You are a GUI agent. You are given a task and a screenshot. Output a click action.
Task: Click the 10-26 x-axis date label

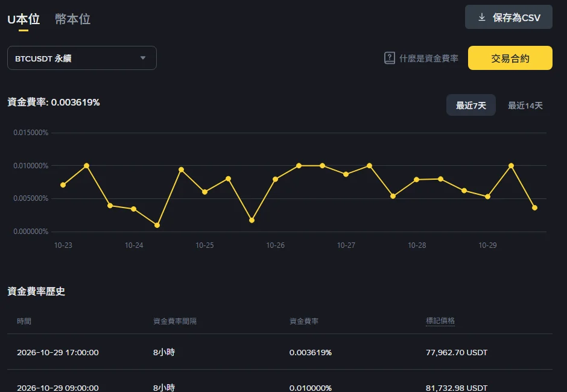tap(275, 245)
